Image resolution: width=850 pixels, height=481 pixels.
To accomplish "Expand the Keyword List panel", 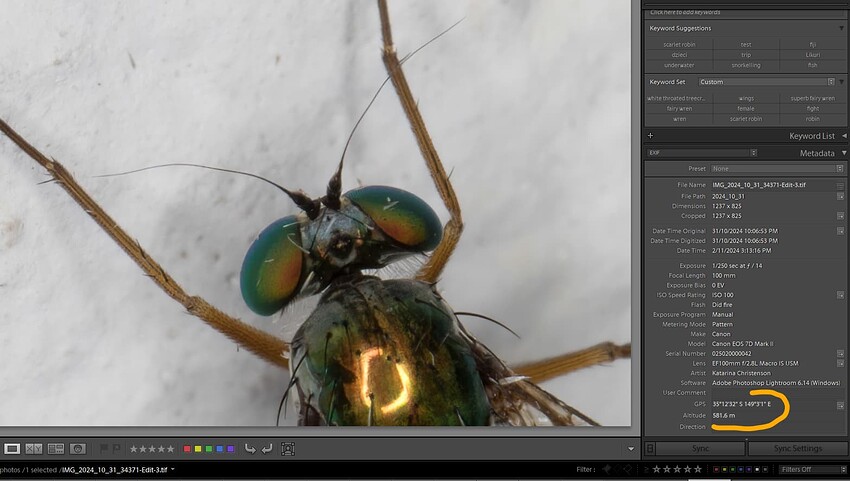I will click(844, 136).
